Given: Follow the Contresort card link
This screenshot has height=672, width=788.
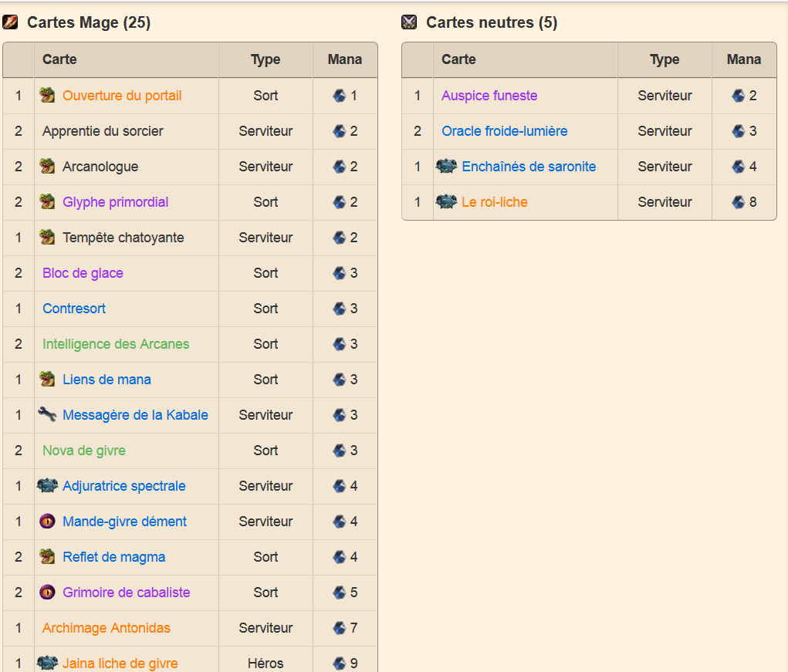Looking at the screenshot, I should (x=74, y=309).
